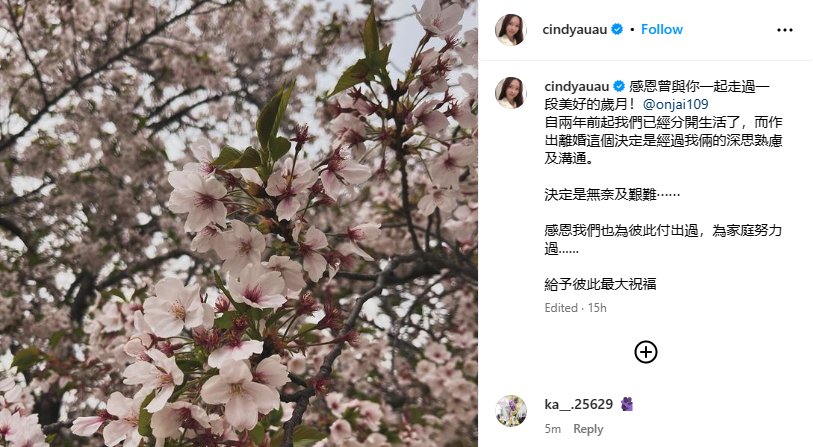Open cindyauau profile picture in header
Viewport: 813px width, 447px height.
(511, 30)
